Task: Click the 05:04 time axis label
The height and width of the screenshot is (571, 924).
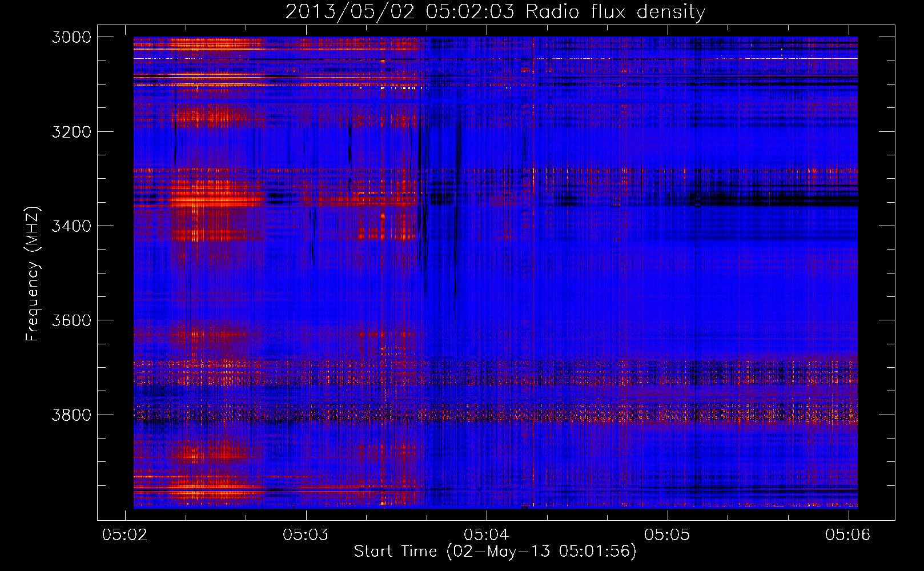Action: 487,534
